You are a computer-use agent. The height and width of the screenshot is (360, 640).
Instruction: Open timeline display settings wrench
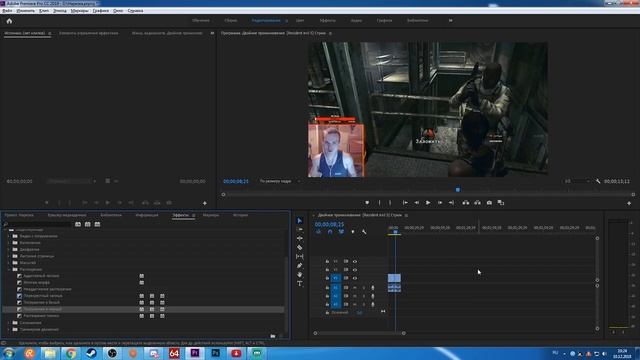pos(364,232)
